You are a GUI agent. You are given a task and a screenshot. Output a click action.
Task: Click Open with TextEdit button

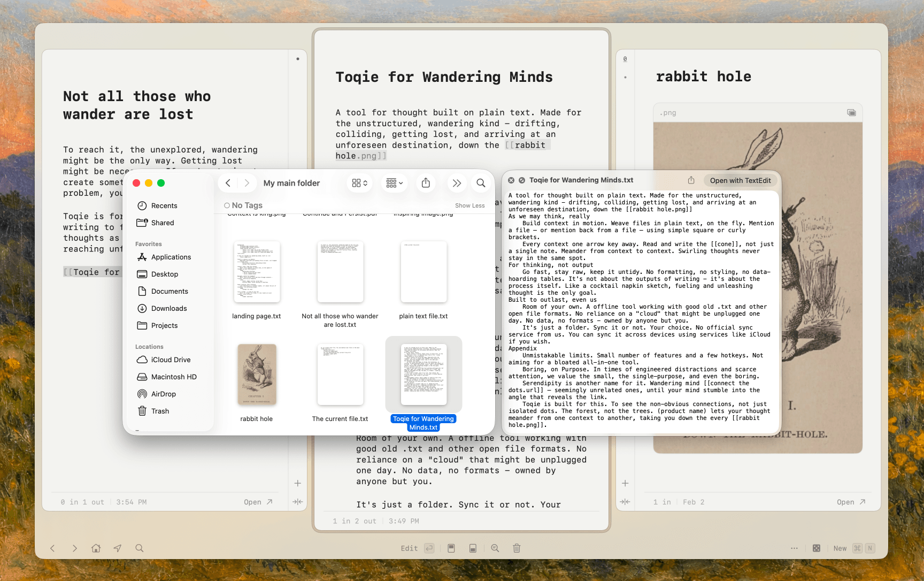(x=740, y=181)
